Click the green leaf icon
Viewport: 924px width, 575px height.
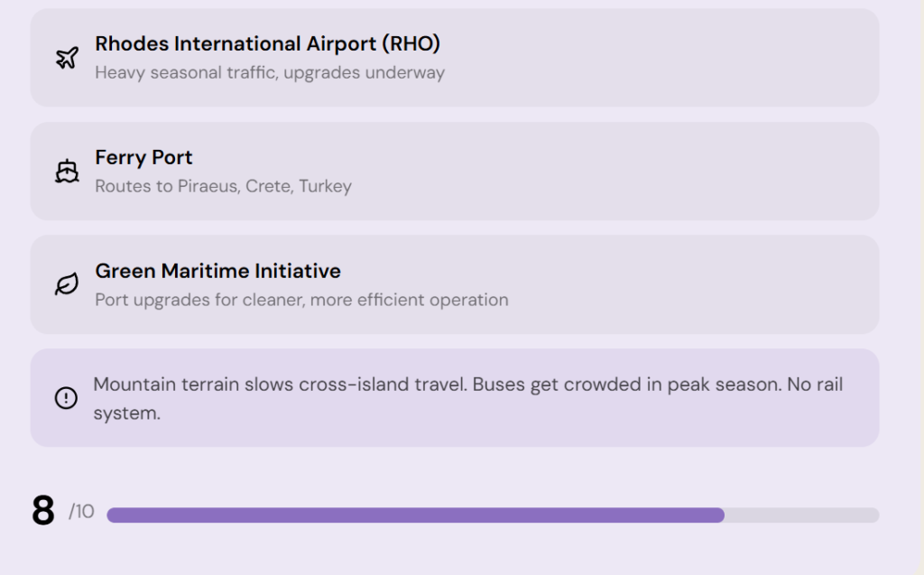coord(67,285)
